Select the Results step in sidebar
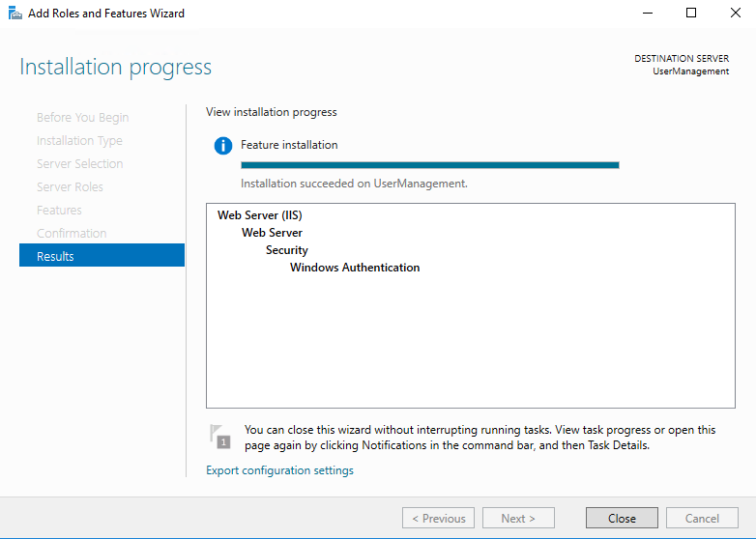This screenshot has height=539, width=756. click(102, 255)
